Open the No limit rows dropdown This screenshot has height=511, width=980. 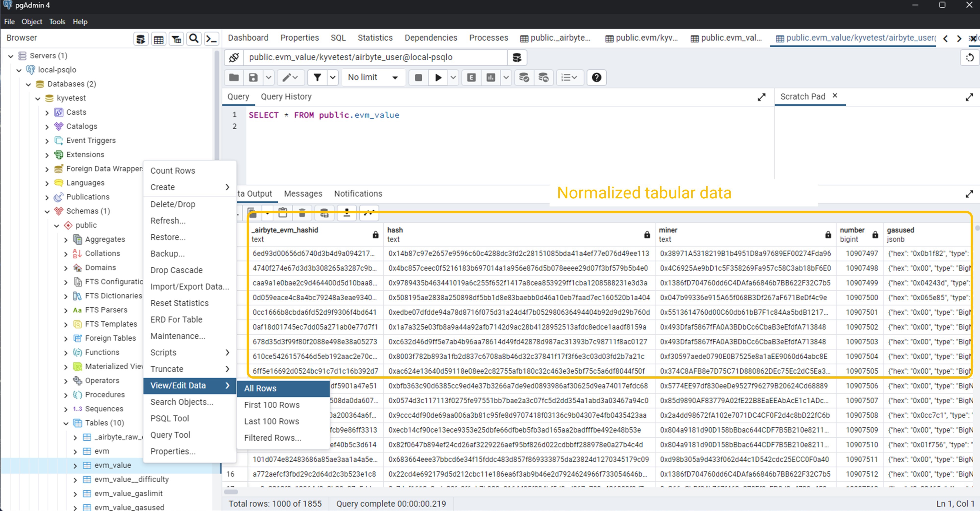373,78
